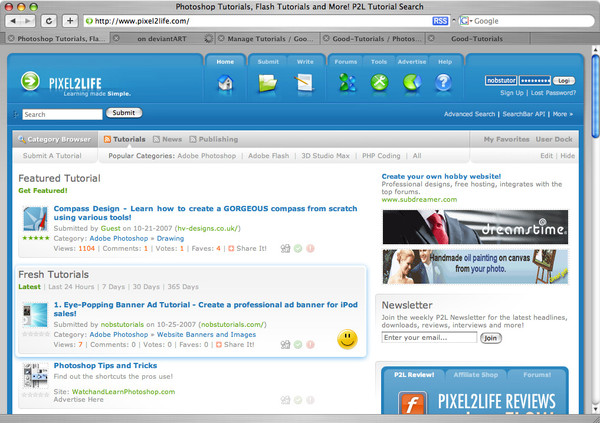Switch to the Manage Tutorials browser tab
This screenshot has height=423, width=600.
coord(270,39)
